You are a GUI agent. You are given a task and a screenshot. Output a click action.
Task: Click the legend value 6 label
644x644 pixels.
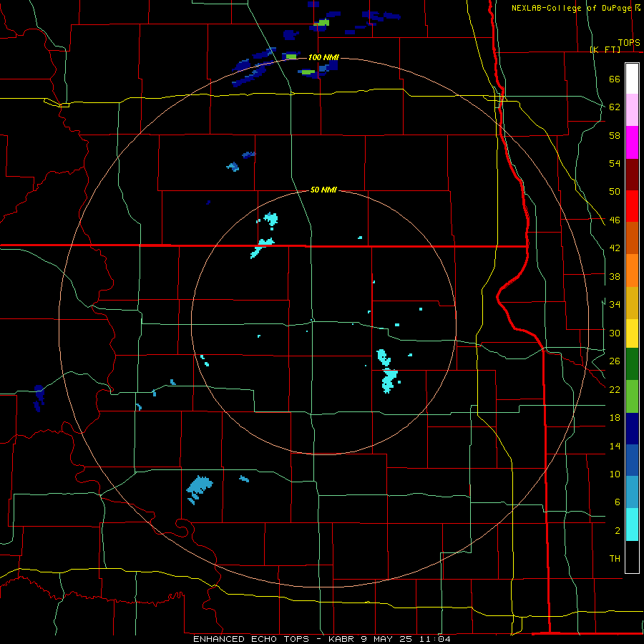pos(618,502)
